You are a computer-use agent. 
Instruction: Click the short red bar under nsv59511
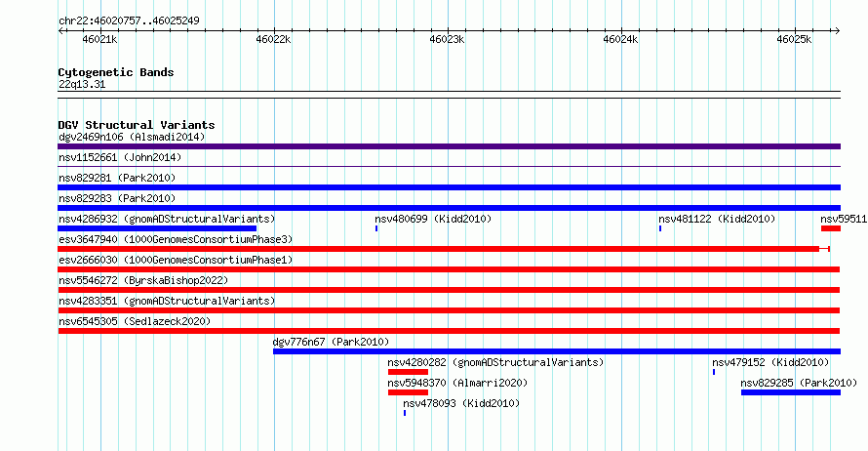(x=831, y=228)
